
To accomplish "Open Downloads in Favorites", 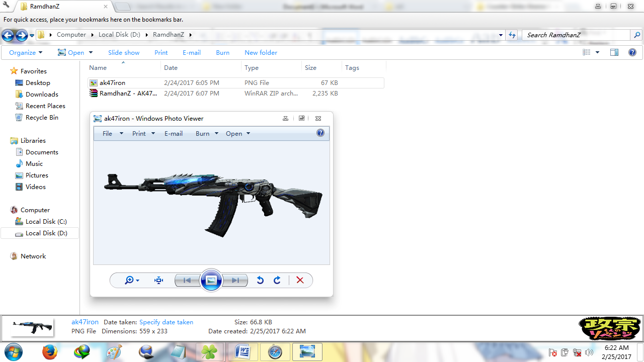I will coord(42,95).
